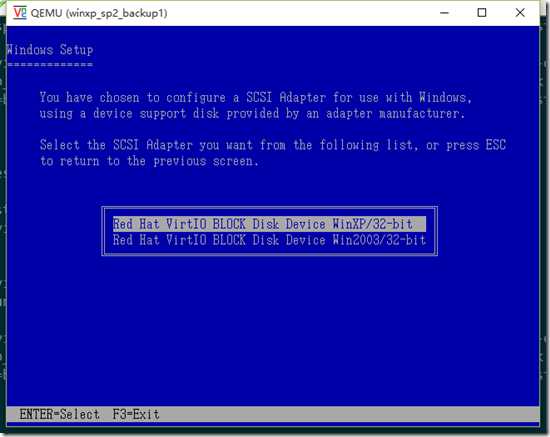Click the empty blue area below driver list

[273, 330]
